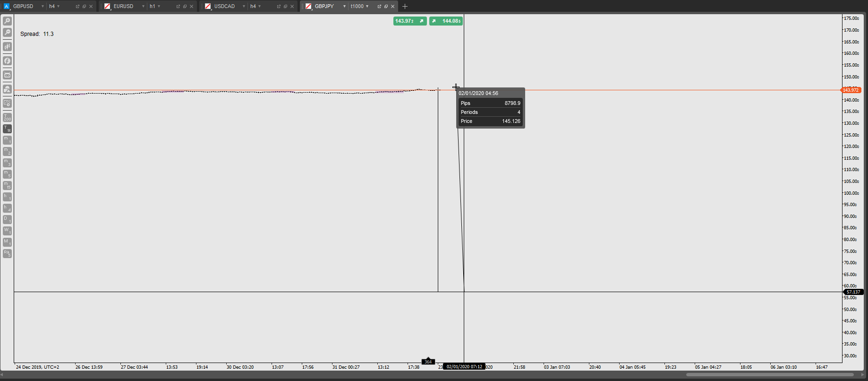The width and height of the screenshot is (868, 381).
Task: Click the horizontal chart scrollbar thumb
Action: click(x=770, y=375)
